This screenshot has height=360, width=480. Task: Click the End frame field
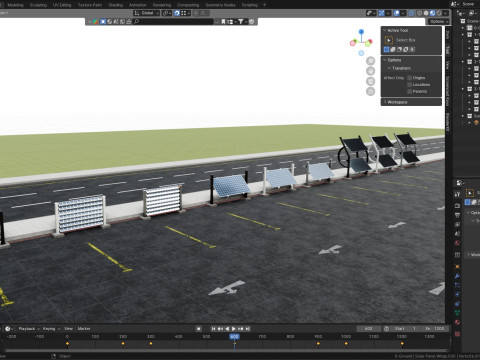tap(435, 329)
